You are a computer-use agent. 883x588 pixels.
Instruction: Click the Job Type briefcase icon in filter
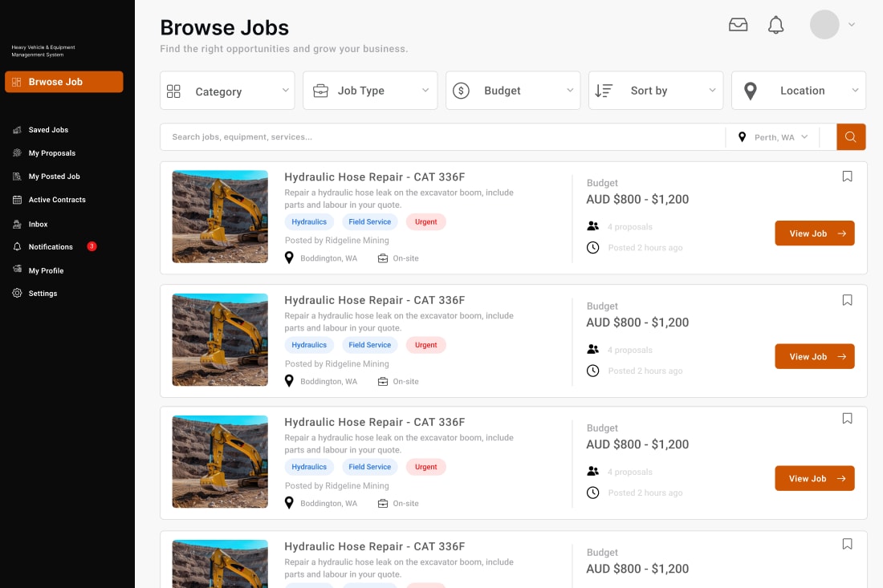(320, 91)
